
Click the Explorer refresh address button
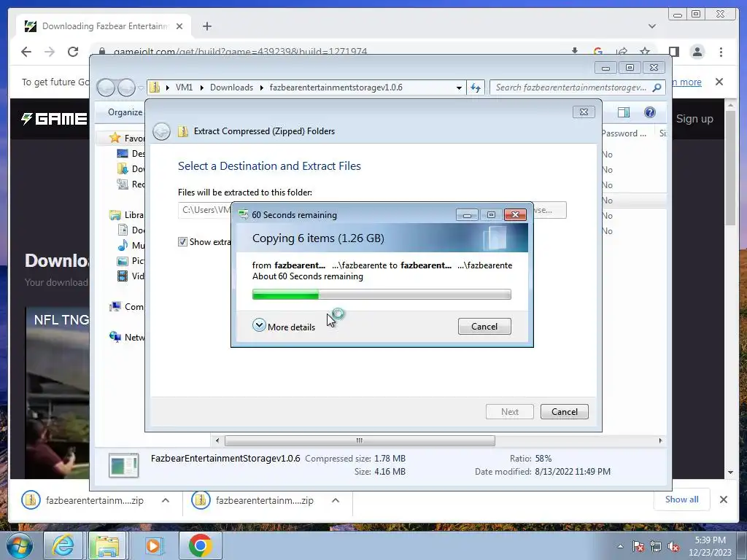(476, 87)
